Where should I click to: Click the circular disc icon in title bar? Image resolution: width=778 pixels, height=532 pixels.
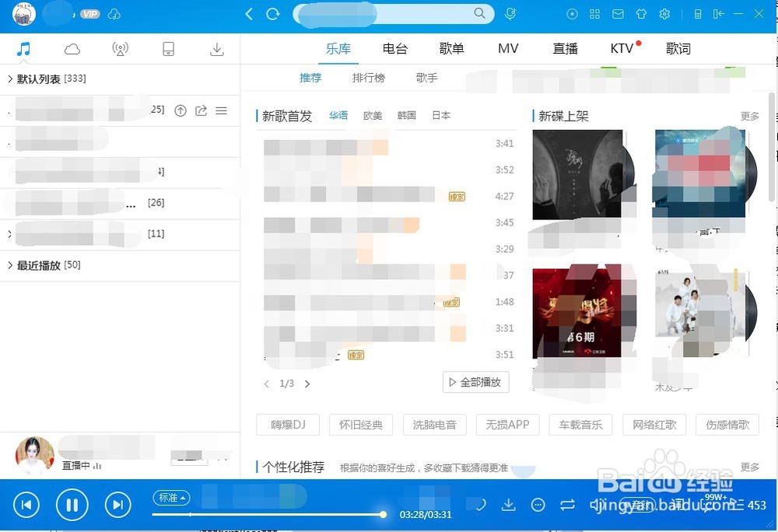click(x=572, y=14)
